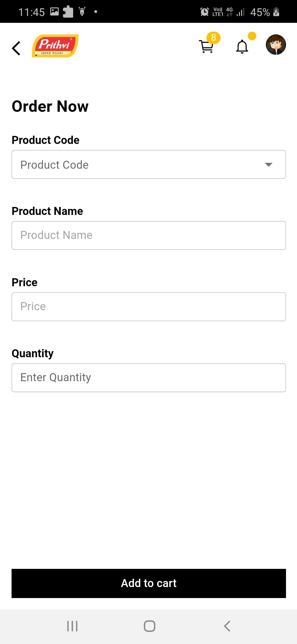Open the shopping cart icon
Image resolution: width=297 pixels, height=644 pixels.
[206, 46]
